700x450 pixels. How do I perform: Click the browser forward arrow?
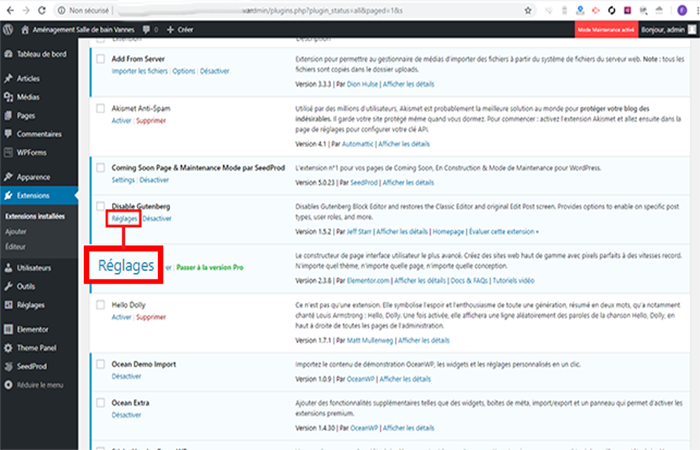(26, 10)
